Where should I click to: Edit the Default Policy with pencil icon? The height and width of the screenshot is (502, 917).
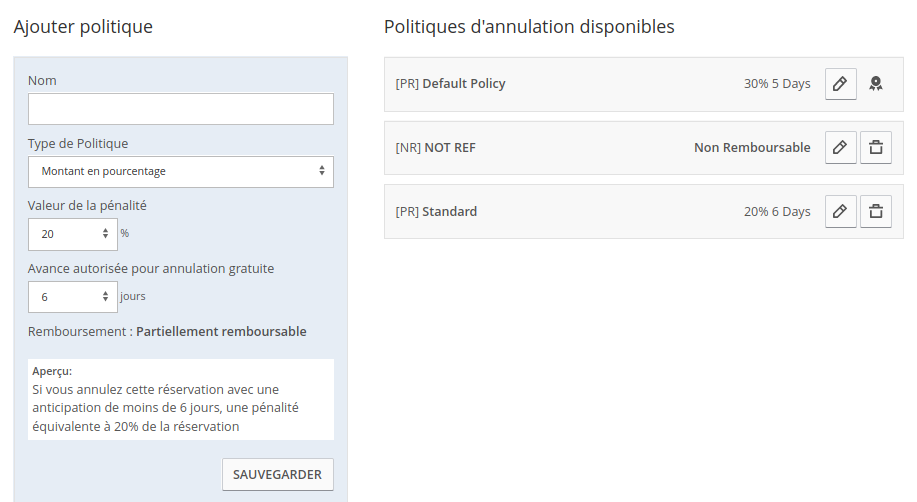click(x=840, y=84)
